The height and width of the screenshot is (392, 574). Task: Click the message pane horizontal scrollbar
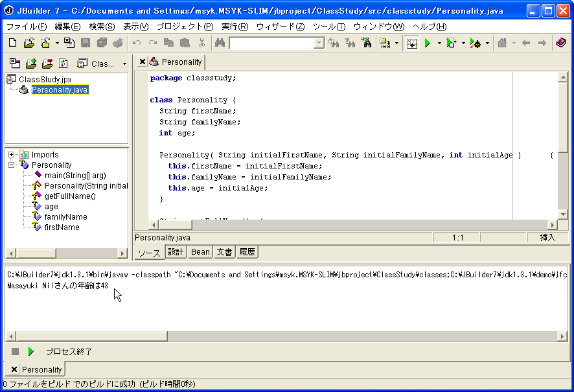(285, 336)
